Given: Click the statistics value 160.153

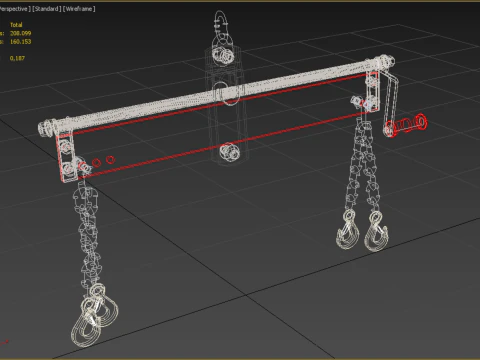Looking at the screenshot, I should (x=20, y=41).
